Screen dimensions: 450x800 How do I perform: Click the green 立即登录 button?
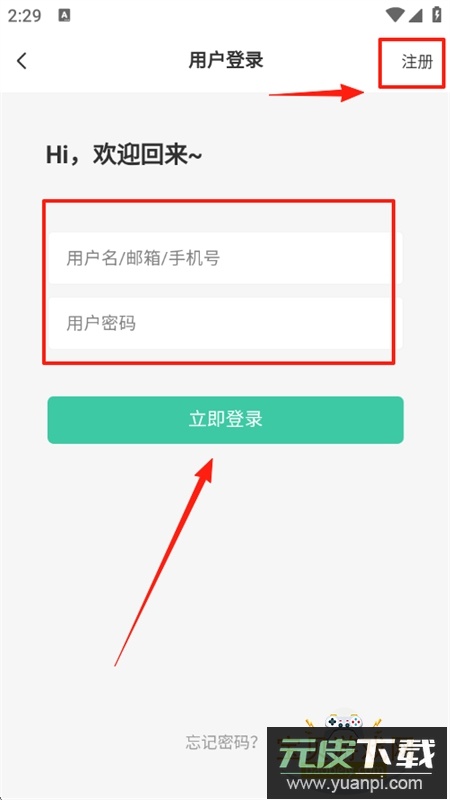click(225, 419)
